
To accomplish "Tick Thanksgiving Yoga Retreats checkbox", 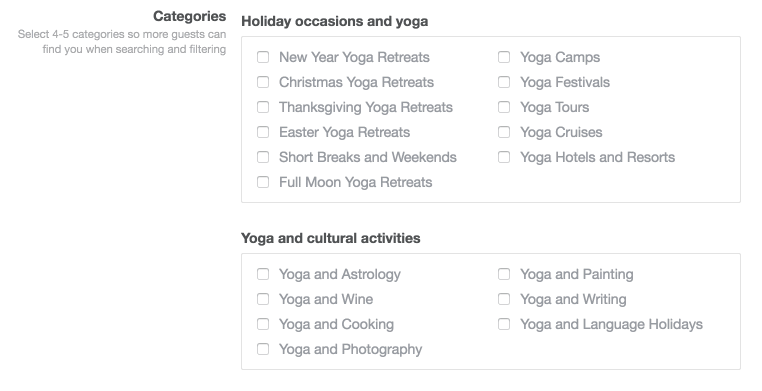I will [263, 107].
